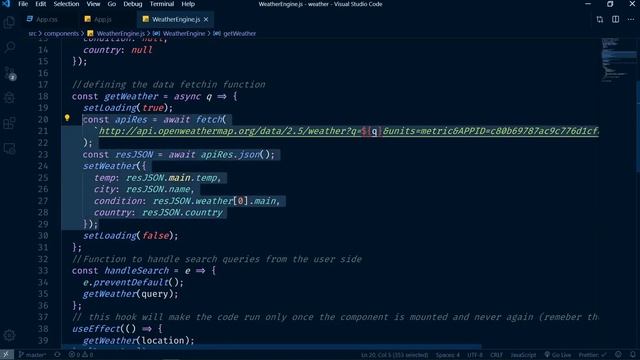Click 'setWeather' on line 24
The image size is (640, 360).
click(110, 166)
